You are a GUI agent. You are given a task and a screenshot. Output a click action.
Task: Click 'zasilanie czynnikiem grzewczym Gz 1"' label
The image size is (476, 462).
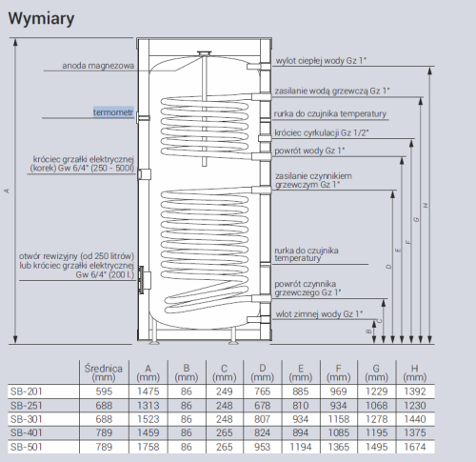pyautogui.click(x=313, y=180)
